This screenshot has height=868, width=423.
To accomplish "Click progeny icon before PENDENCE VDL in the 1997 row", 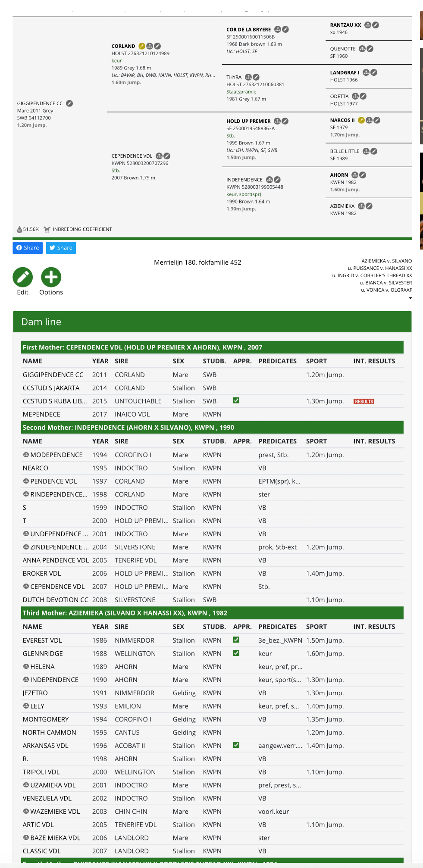I will (26, 481).
